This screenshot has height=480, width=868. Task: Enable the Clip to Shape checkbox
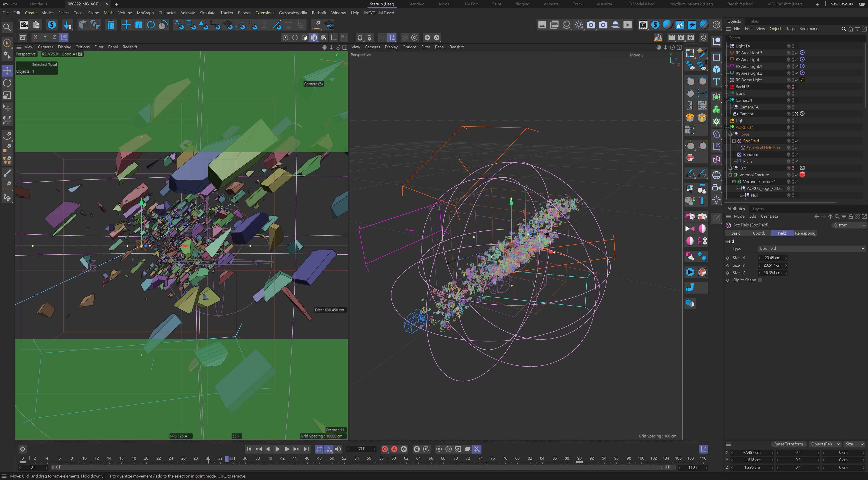[760, 280]
